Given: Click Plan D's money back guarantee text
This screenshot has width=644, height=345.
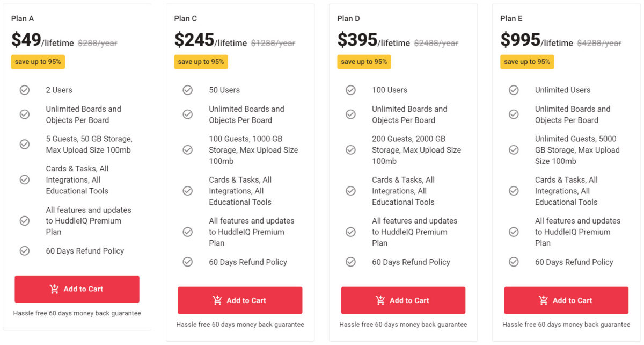Looking at the screenshot, I should pos(403,324).
